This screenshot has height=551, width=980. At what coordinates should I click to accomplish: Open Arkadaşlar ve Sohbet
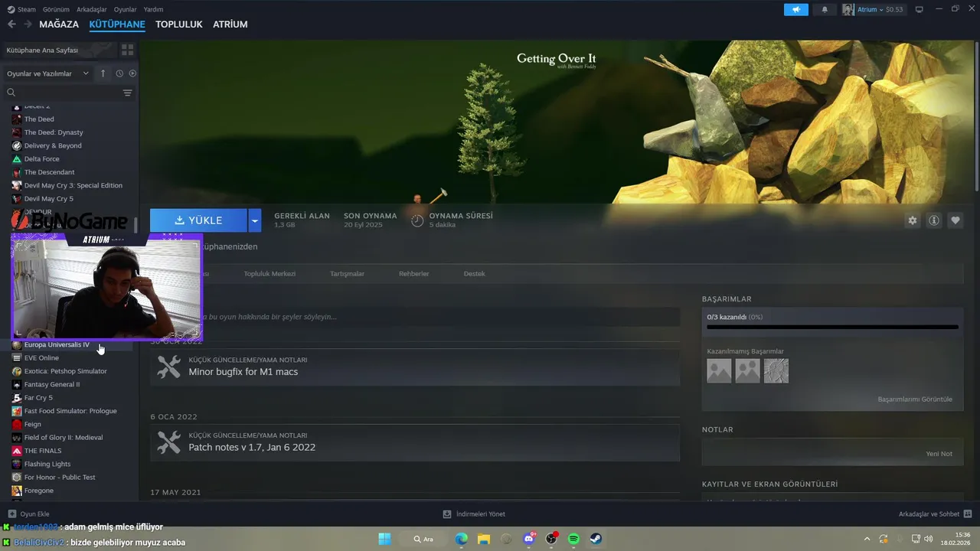click(x=936, y=514)
